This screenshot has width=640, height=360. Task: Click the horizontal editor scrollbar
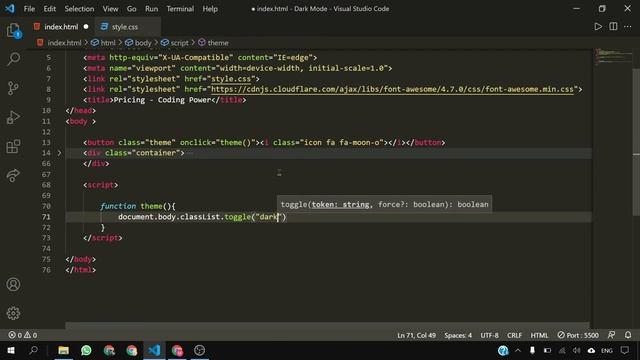(x=327, y=325)
